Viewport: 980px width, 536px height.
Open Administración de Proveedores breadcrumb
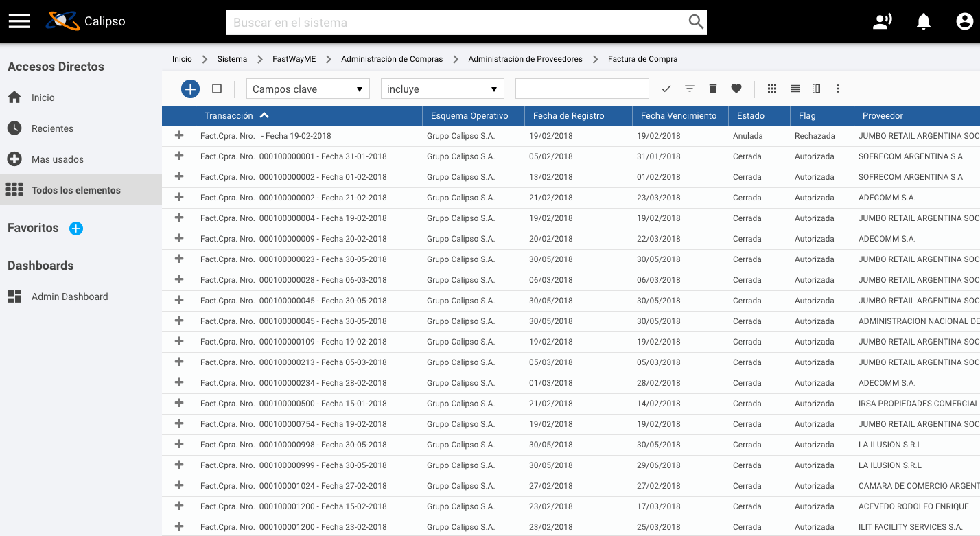525,59
